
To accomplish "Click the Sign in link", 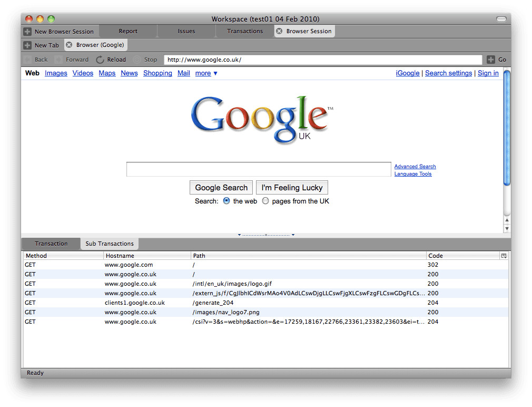I will click(x=488, y=73).
